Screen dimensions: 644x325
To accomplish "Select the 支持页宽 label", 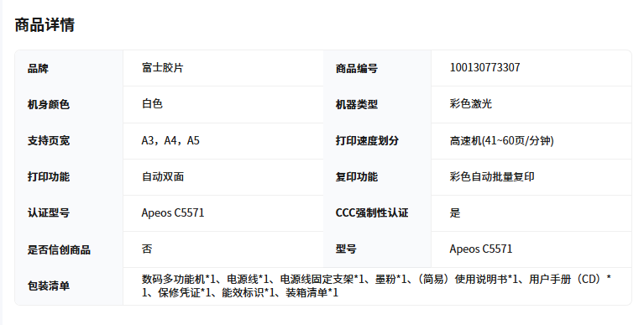I will tap(49, 140).
